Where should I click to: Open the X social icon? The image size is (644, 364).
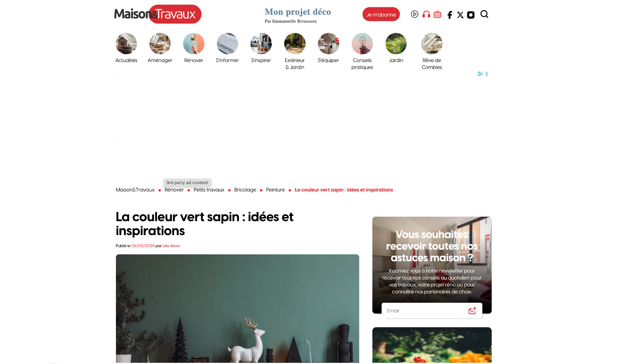point(460,15)
